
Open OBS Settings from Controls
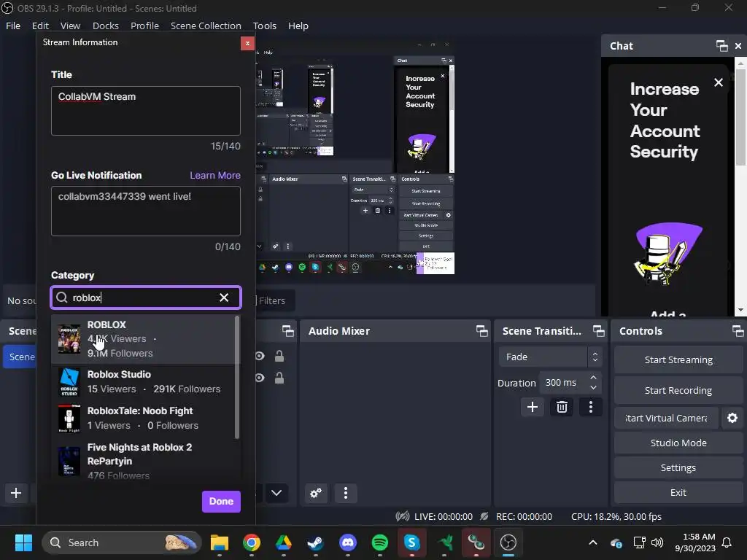[678, 467]
